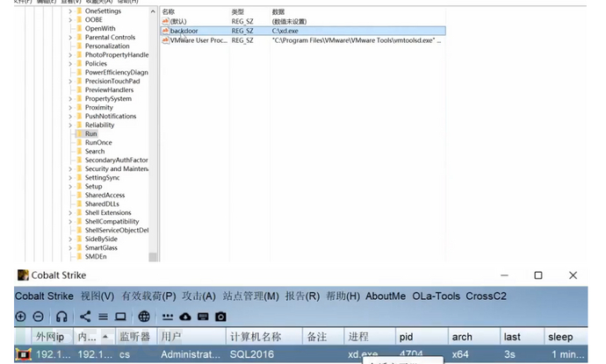
Task: Switch to target table laptop icon
Action: [x=120, y=317]
